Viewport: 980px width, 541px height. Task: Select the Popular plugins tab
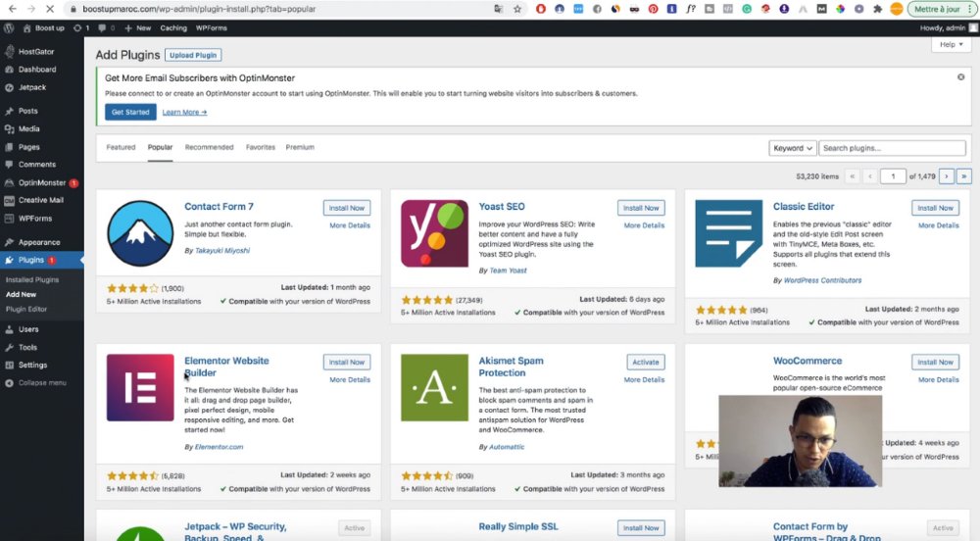(x=160, y=147)
